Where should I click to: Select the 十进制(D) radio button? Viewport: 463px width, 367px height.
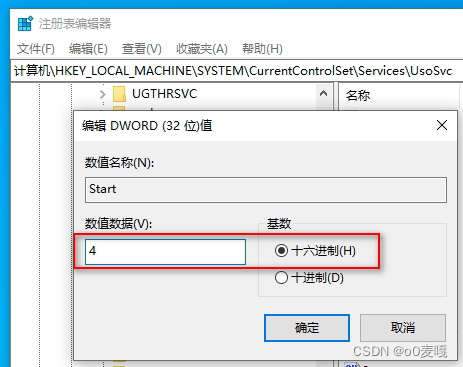309,277
